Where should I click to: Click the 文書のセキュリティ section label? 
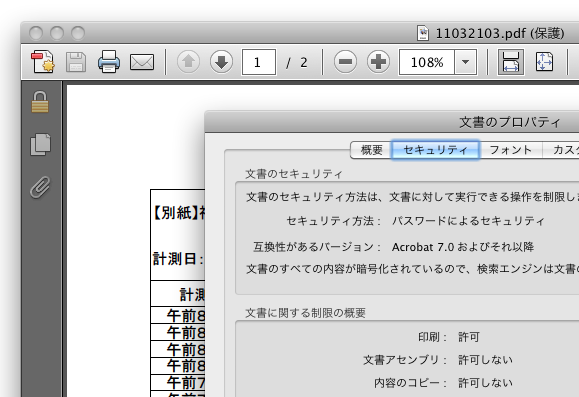tap(294, 174)
